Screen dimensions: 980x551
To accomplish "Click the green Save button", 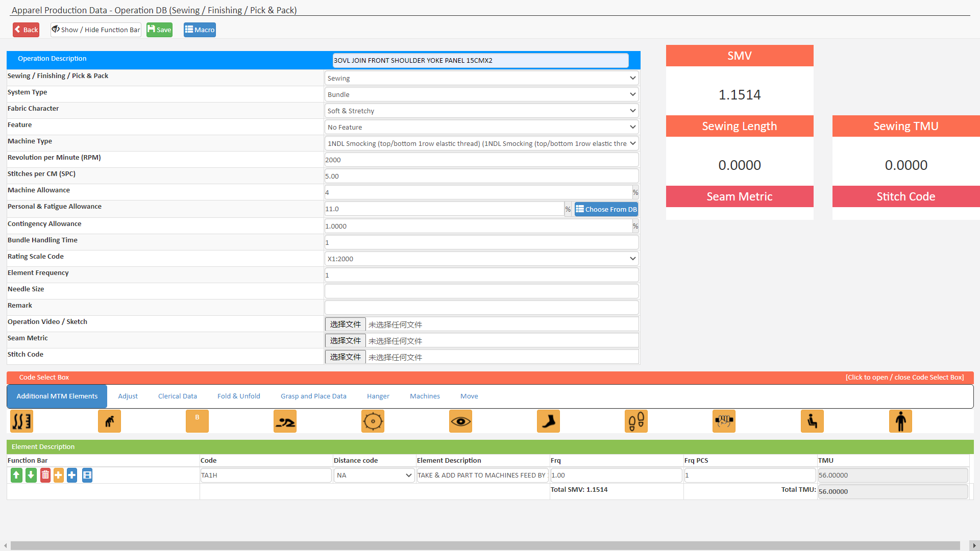I will (x=159, y=30).
